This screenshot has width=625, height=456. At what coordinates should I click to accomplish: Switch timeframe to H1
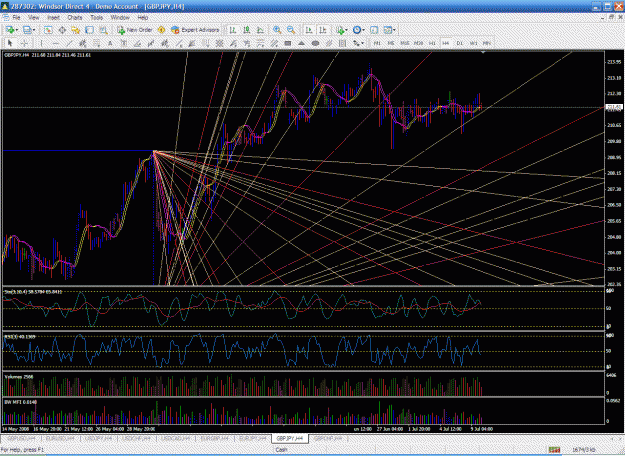(432, 43)
